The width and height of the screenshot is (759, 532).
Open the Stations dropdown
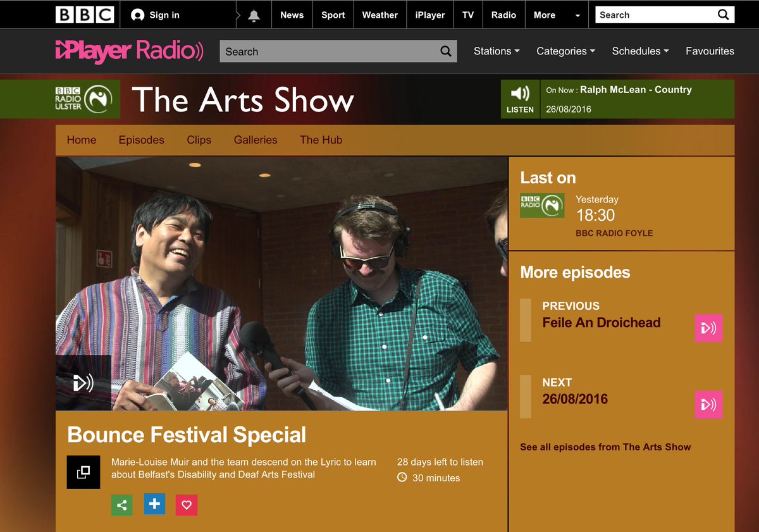click(x=497, y=51)
